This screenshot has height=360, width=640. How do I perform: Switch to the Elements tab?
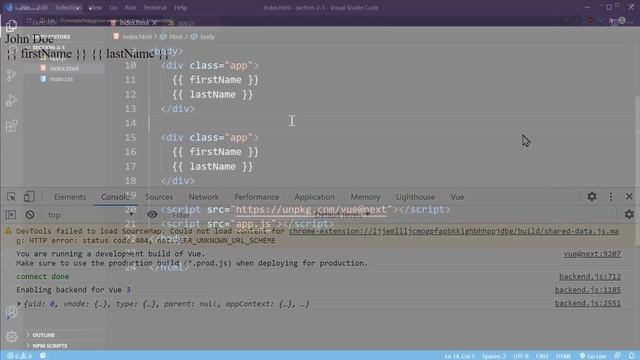(70, 197)
